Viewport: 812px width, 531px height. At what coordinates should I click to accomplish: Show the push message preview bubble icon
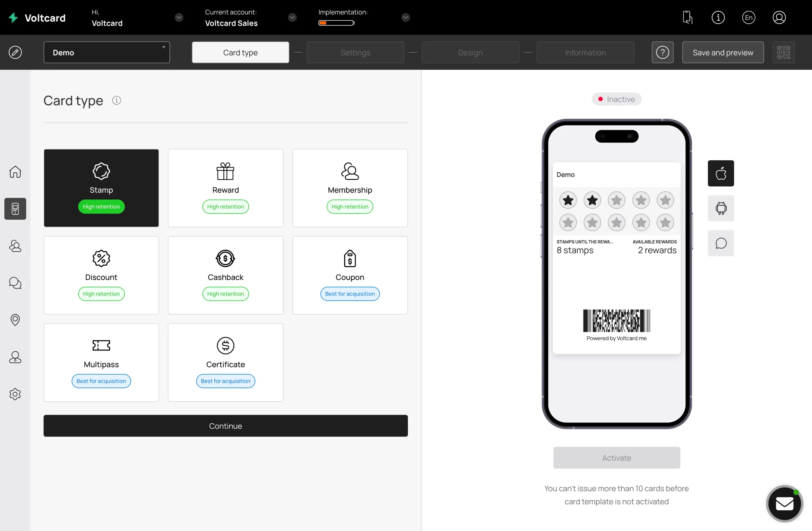[721, 243]
